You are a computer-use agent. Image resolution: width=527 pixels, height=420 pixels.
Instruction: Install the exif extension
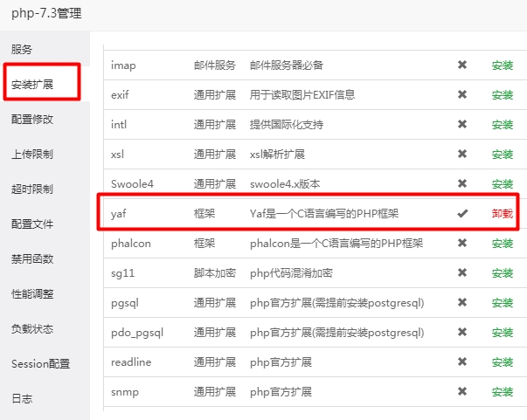click(x=503, y=95)
